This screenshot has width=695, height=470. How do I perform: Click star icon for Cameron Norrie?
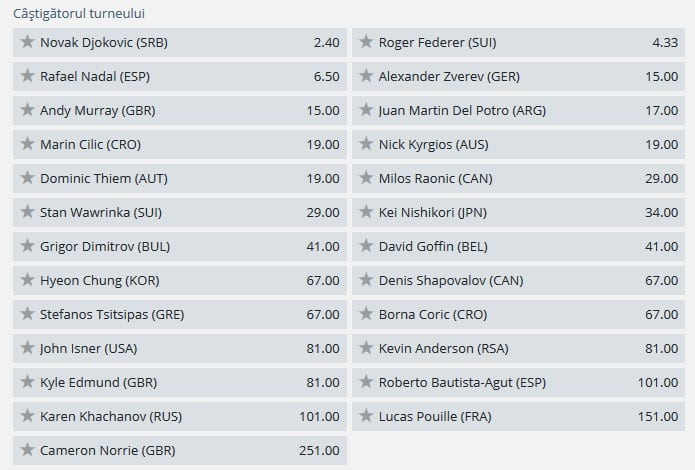28,450
